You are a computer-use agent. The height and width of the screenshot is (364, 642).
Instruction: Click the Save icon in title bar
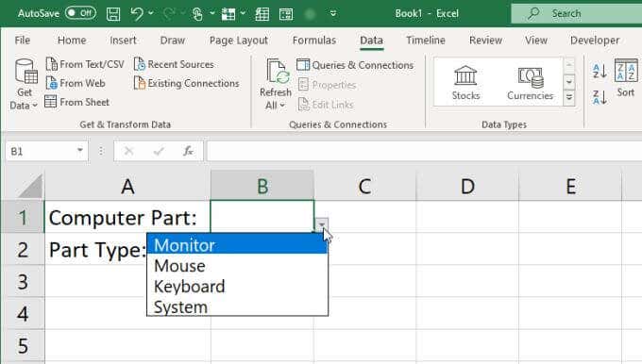pos(113,14)
